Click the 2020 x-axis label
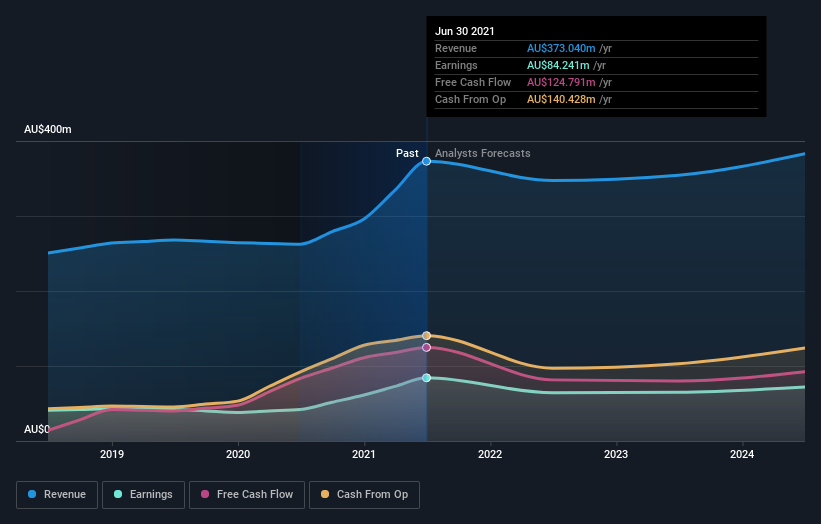 pyautogui.click(x=238, y=454)
